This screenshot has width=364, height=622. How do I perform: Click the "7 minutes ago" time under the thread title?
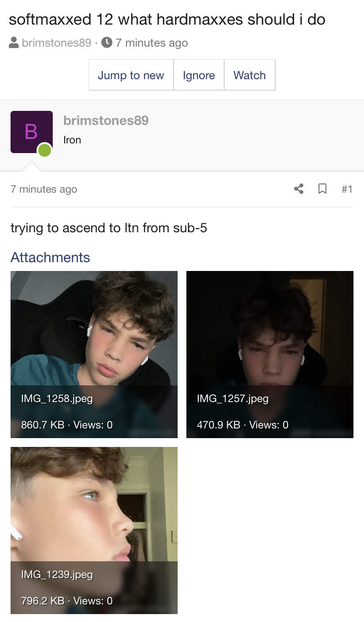click(152, 43)
